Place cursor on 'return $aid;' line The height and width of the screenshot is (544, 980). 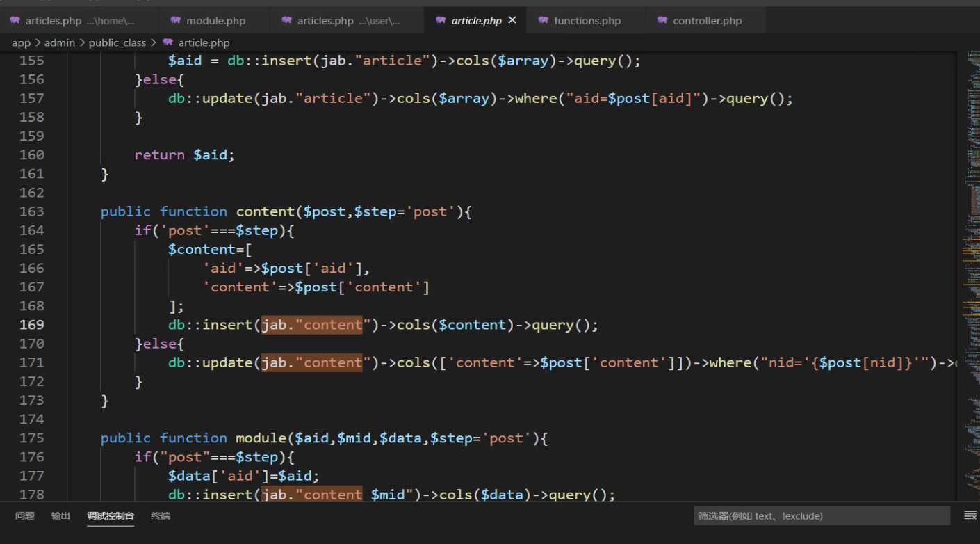[x=185, y=155]
